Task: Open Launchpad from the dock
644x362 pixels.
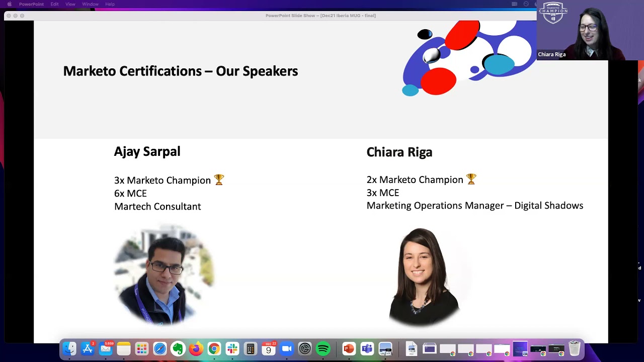Action: (x=142, y=348)
